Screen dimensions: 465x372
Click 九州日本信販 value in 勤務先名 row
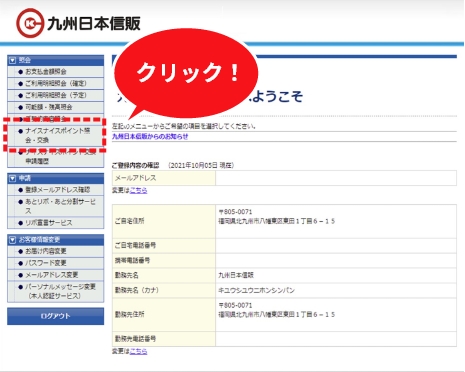click(236, 275)
